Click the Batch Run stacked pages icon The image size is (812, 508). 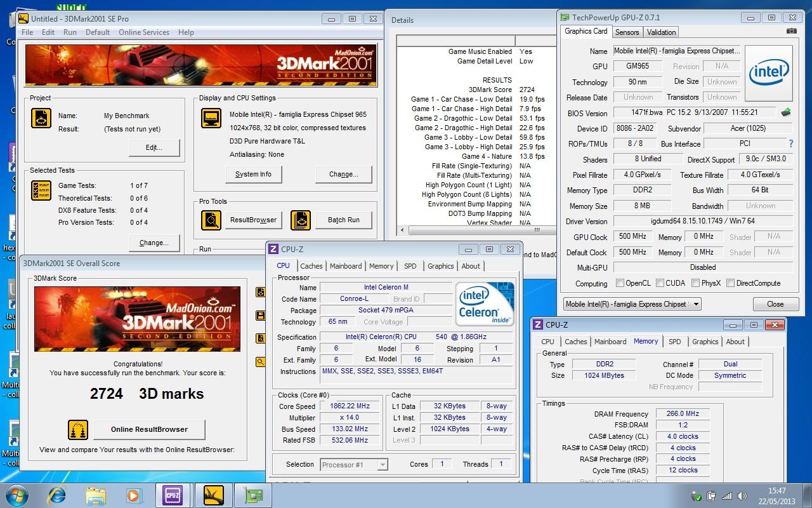(301, 220)
